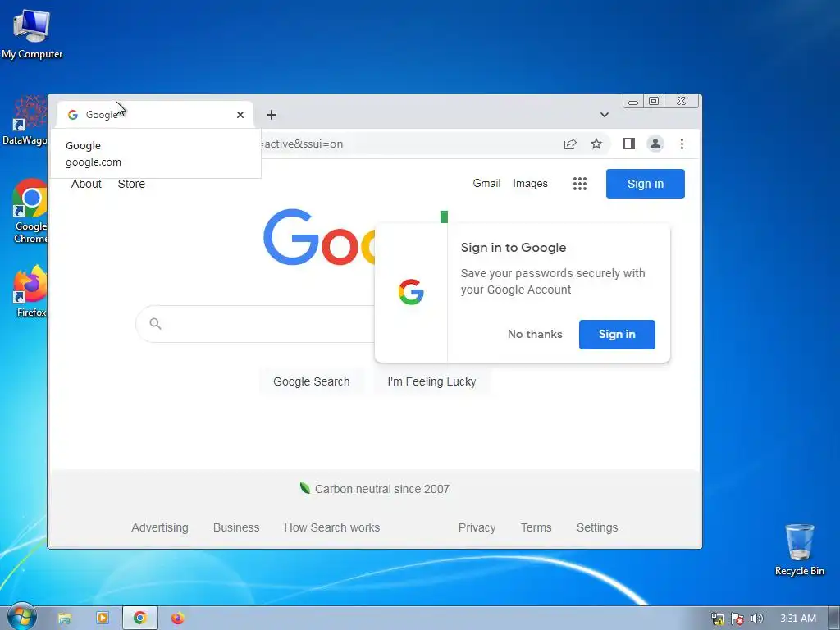840x630 pixels.
Task: Open How Search works footer link
Action: 331,527
